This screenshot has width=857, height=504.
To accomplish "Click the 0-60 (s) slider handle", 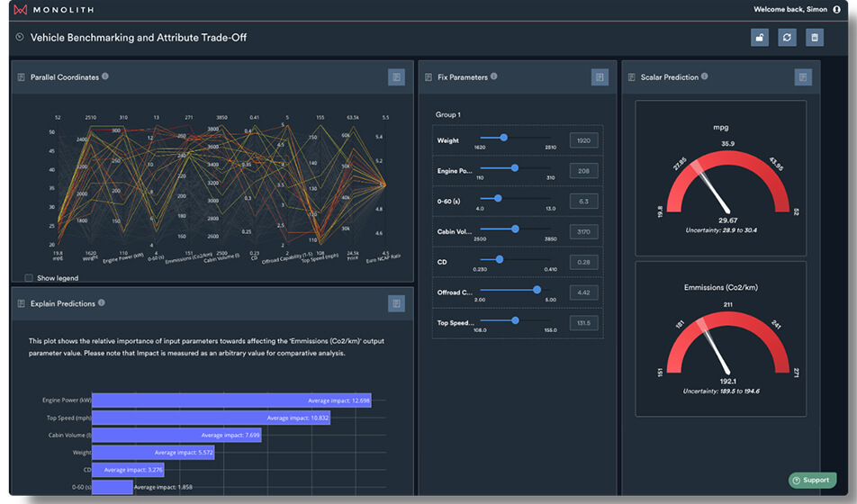I will [498, 198].
